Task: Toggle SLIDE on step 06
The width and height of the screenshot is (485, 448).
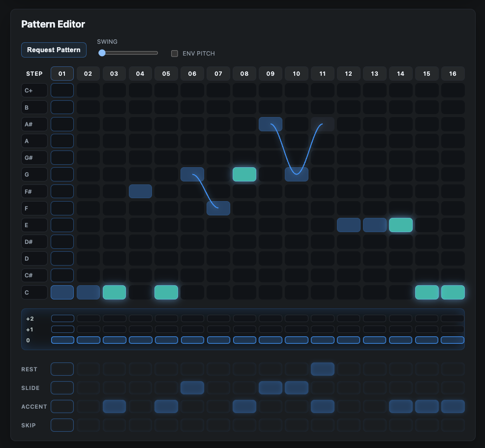Action: coord(192,388)
